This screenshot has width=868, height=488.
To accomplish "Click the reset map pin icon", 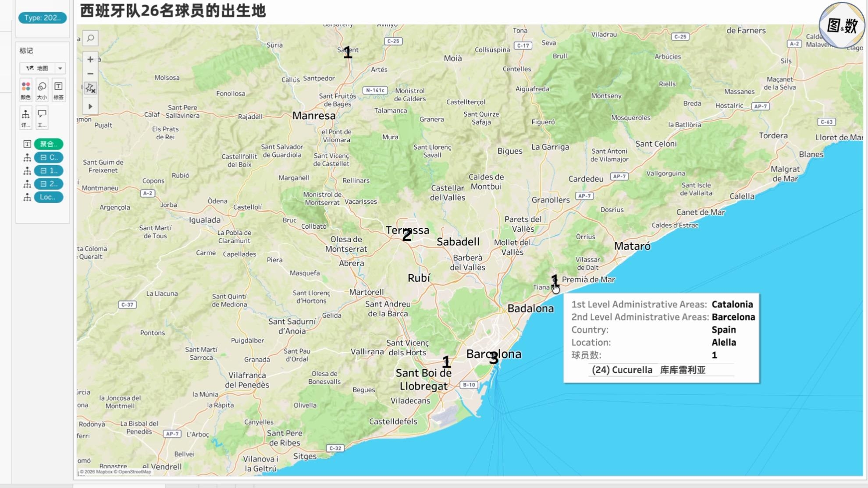I will [x=90, y=88].
